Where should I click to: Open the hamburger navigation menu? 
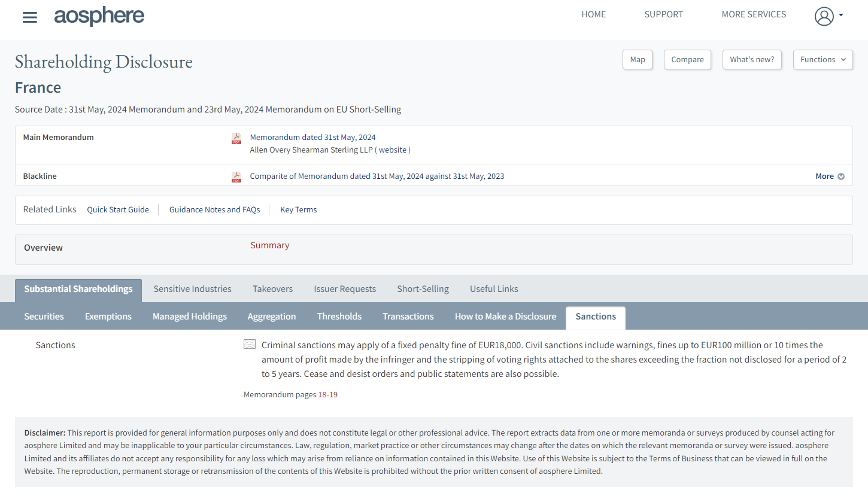coord(30,17)
